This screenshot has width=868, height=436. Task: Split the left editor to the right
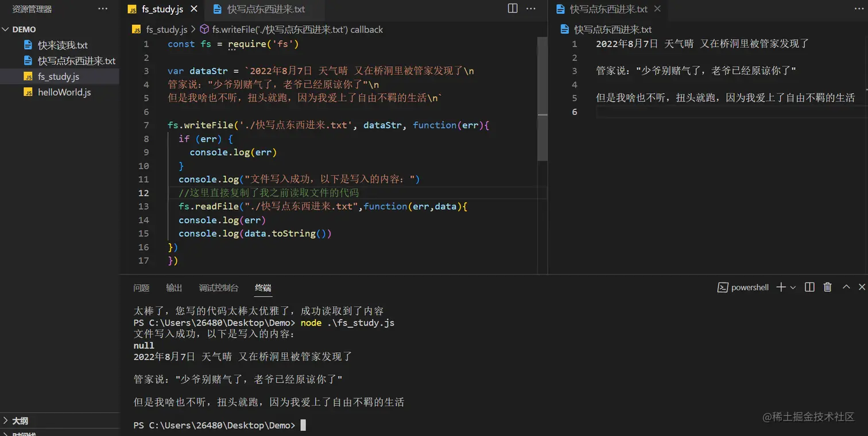pyautogui.click(x=513, y=9)
